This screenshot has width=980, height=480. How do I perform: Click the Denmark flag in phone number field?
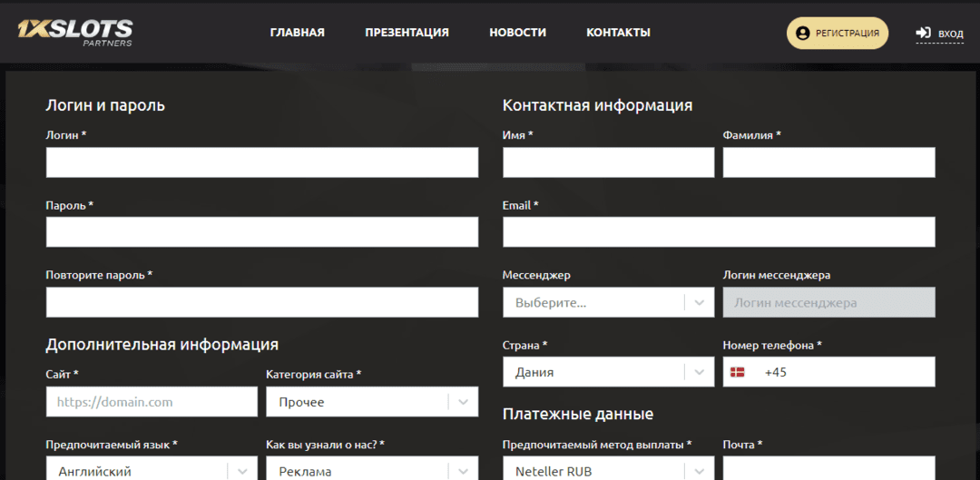737,372
